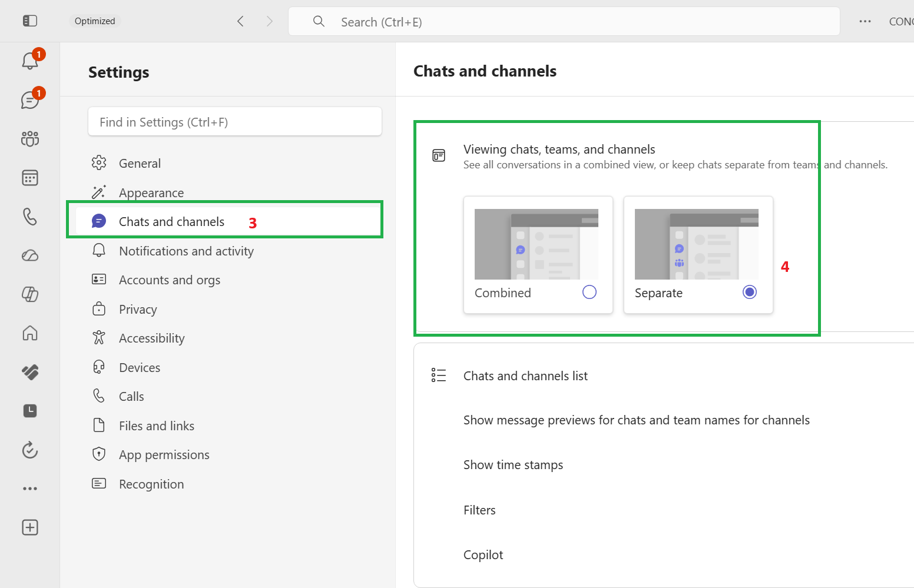Go back with the left arrow
Screen dimensions: 914x588
point(240,21)
